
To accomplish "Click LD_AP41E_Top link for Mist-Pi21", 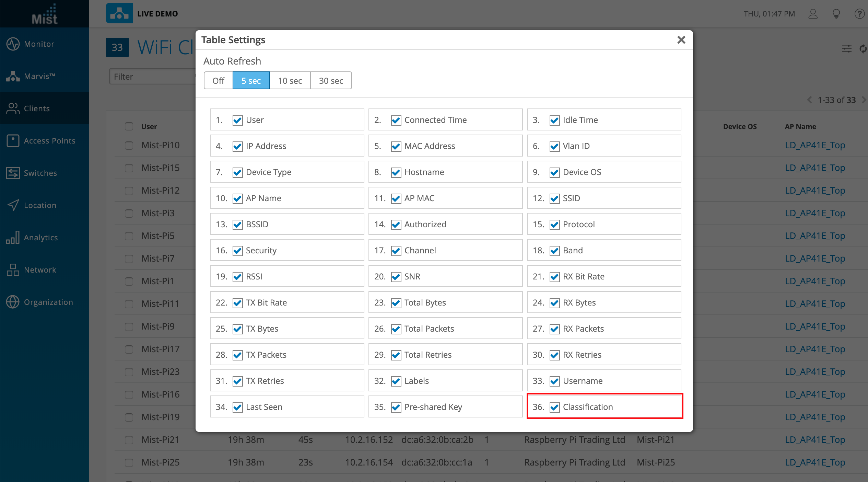I will pos(815,440).
